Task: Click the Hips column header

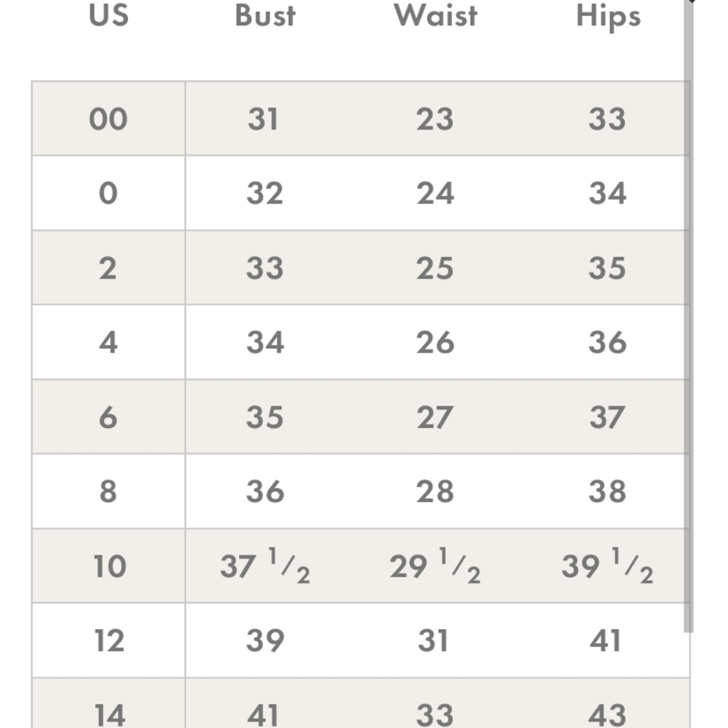Action: (x=608, y=17)
